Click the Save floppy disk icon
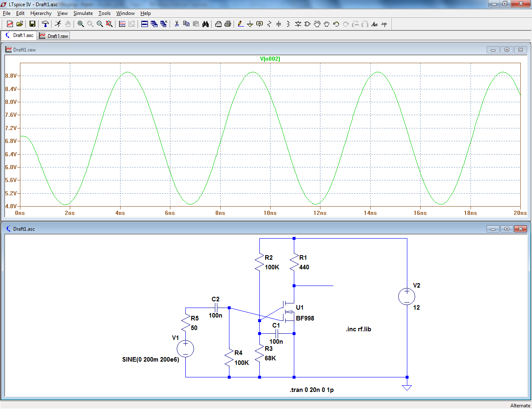The image size is (532, 409). point(32,24)
